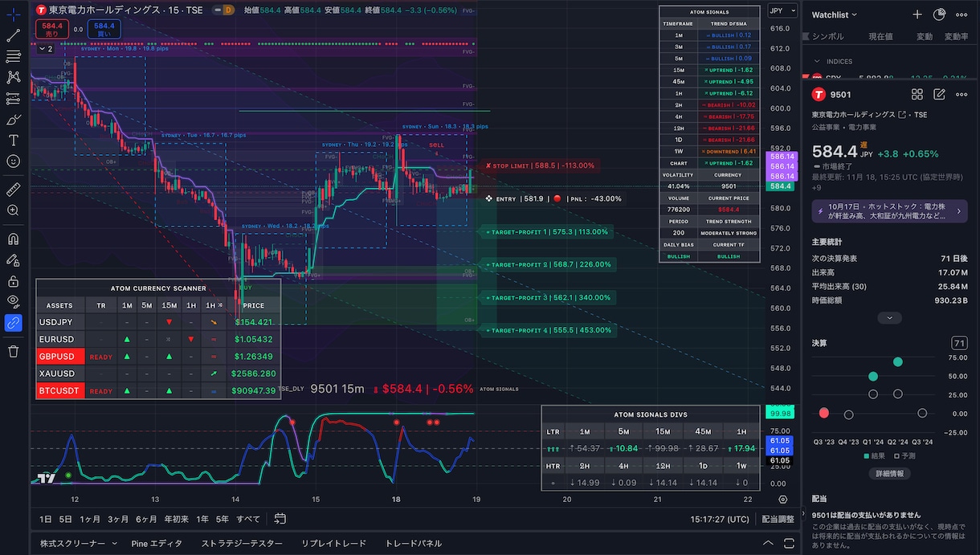This screenshot has height=555, width=980.
Task: Open the Pine エディタ tab
Action: [x=157, y=544]
